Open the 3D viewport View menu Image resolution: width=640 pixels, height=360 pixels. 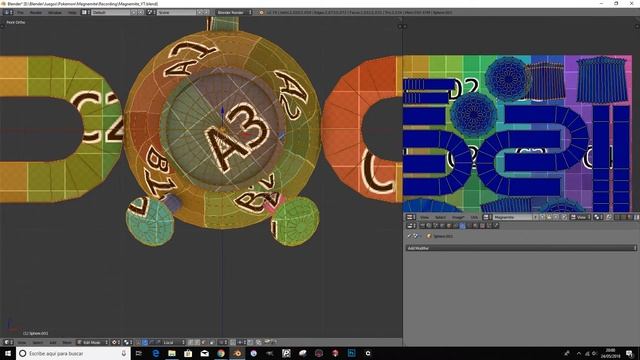point(22,342)
